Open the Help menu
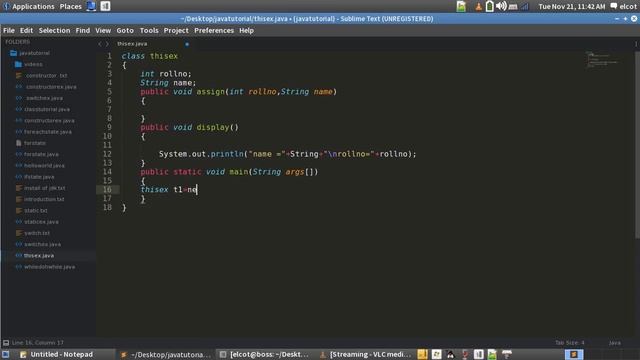This screenshot has height=360, width=640. [x=246, y=31]
